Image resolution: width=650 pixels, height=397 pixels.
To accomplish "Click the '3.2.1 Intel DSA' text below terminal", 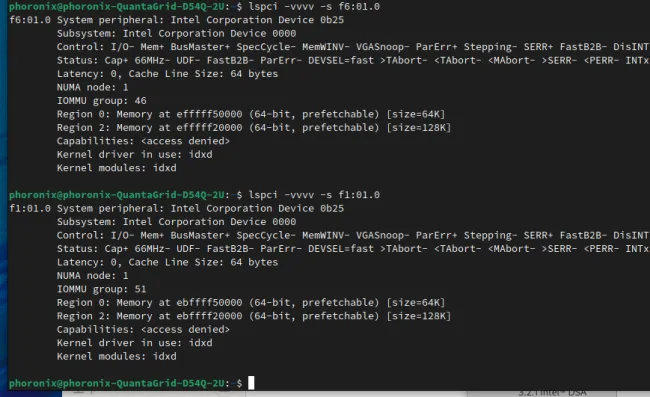I will [553, 393].
